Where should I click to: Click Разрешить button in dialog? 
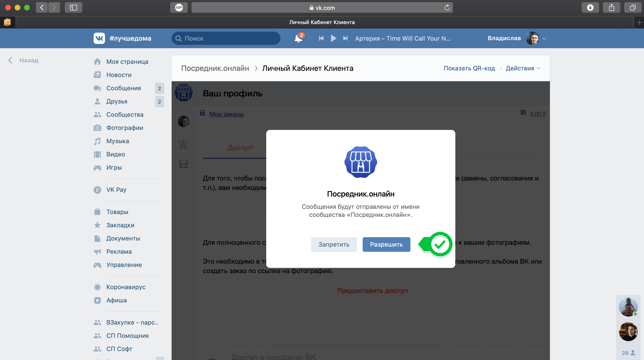(386, 244)
